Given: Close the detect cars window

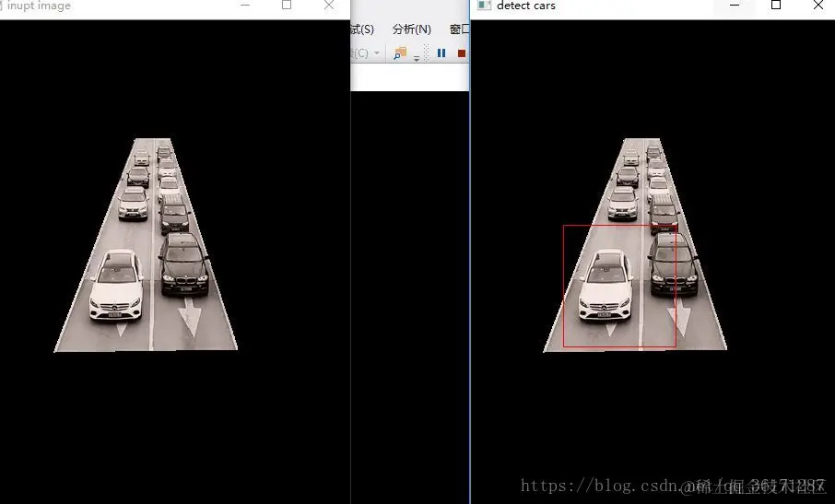Looking at the screenshot, I should pos(818,6).
